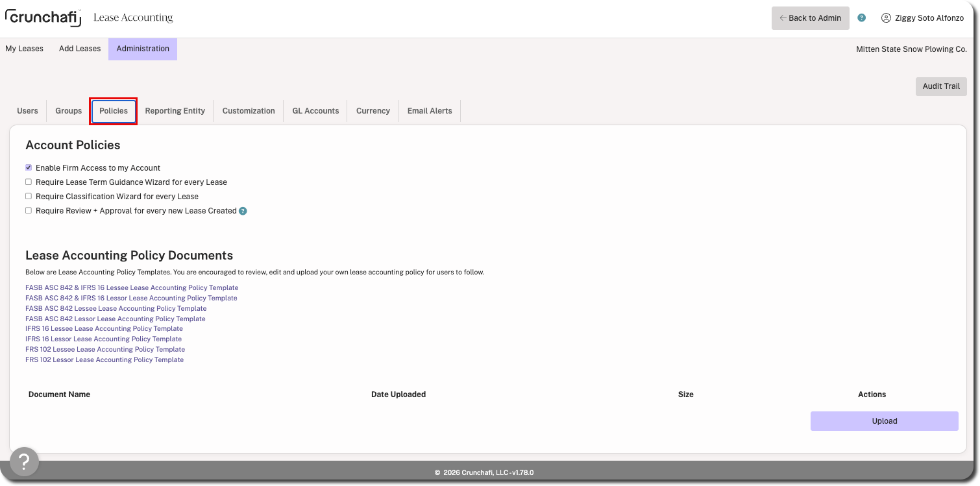Viewport: 980px width, 486px height.
Task: Open the Ziggy Soto Alfonzo user menu
Action: point(922,18)
